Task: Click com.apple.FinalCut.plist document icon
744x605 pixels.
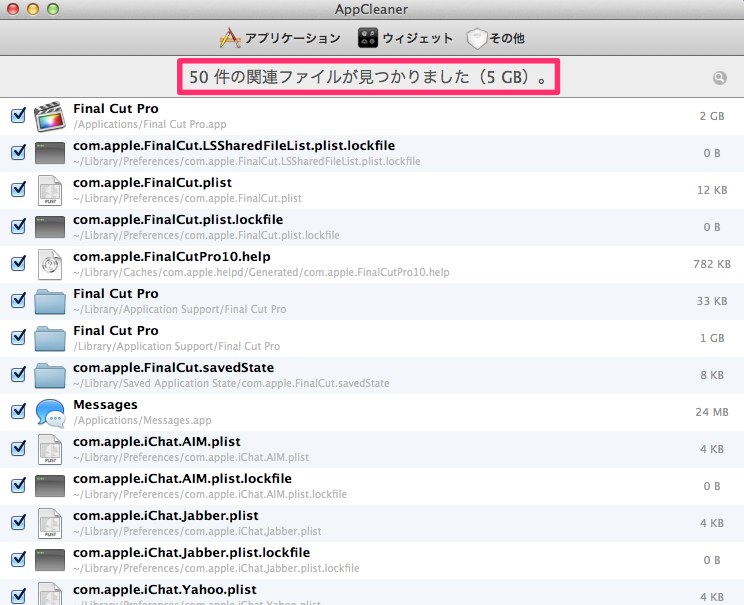Action: pyautogui.click(x=50, y=190)
